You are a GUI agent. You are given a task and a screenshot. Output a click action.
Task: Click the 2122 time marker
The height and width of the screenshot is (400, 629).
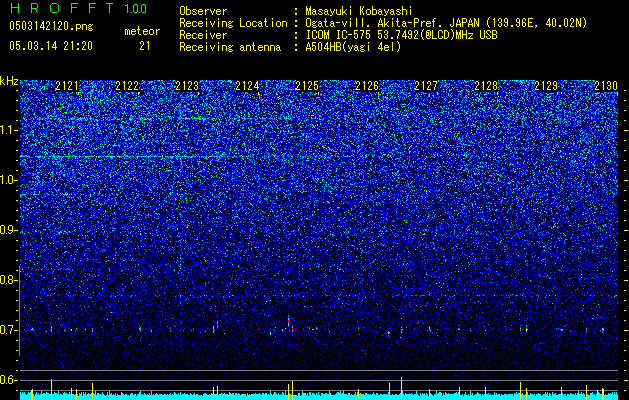[127, 86]
